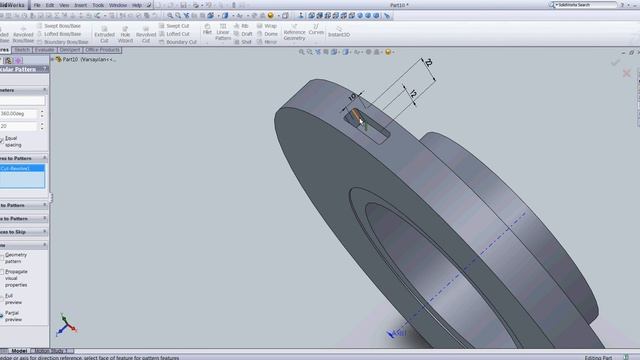The width and height of the screenshot is (640, 360).
Task: Click the Shell feature tool
Action: tap(243, 42)
